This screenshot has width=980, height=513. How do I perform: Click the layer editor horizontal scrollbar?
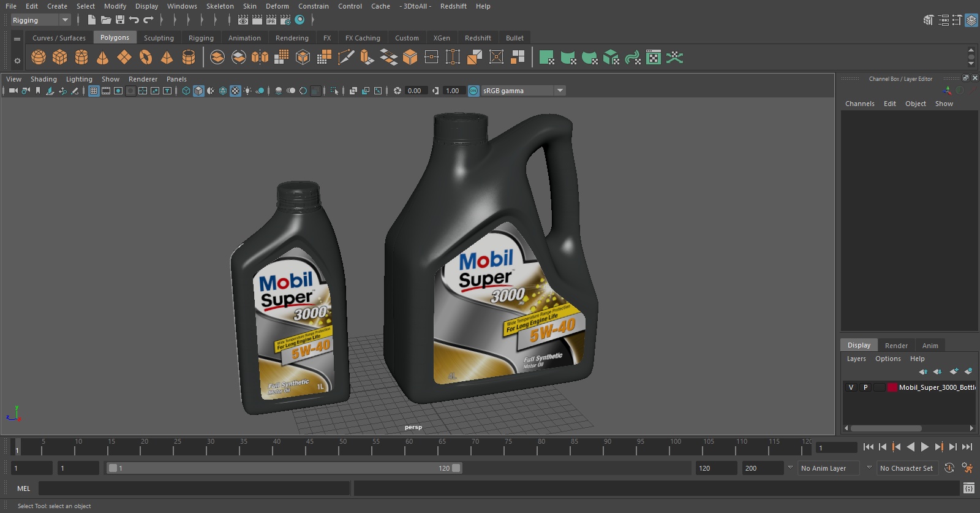pyautogui.click(x=886, y=428)
